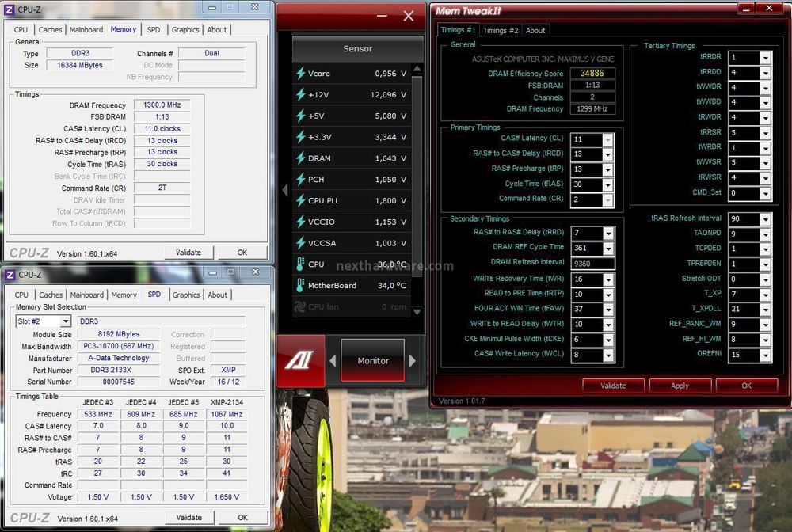Viewport: 792px width, 532px height.
Task: Open the DRAM REF Cycle Time dropdown
Action: coord(608,249)
